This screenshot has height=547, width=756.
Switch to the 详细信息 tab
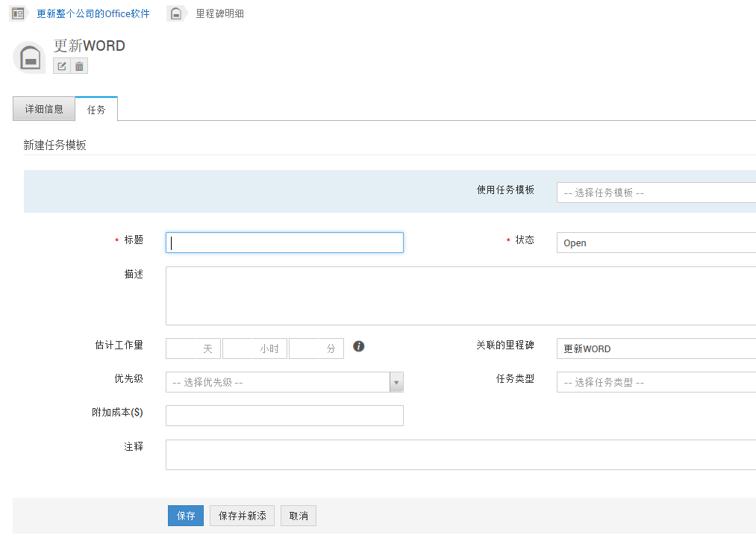pos(44,109)
